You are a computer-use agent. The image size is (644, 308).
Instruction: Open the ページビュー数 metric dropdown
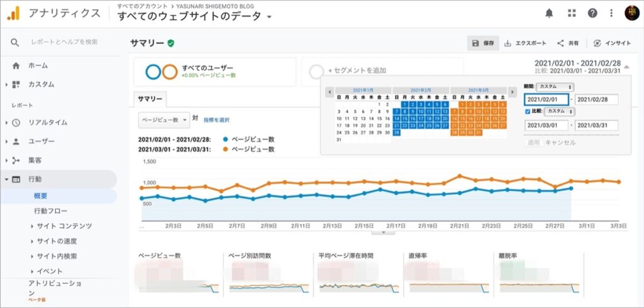tap(164, 120)
